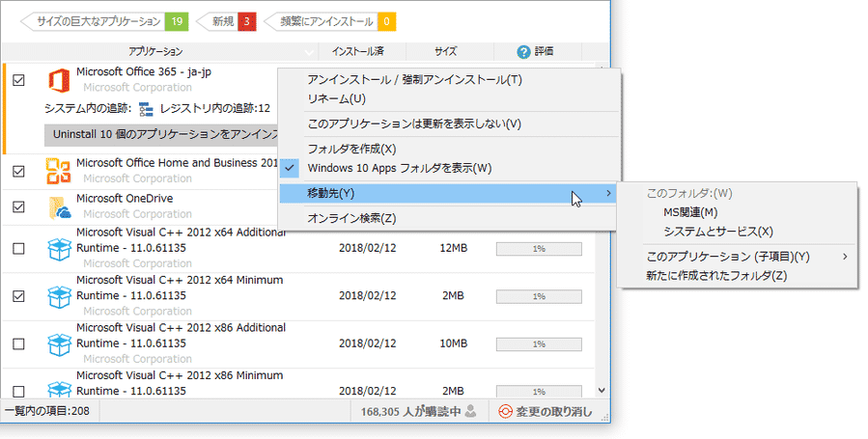This screenshot has width=868, height=439.
Task: Click the red 3 count badge
Action: tap(247, 21)
